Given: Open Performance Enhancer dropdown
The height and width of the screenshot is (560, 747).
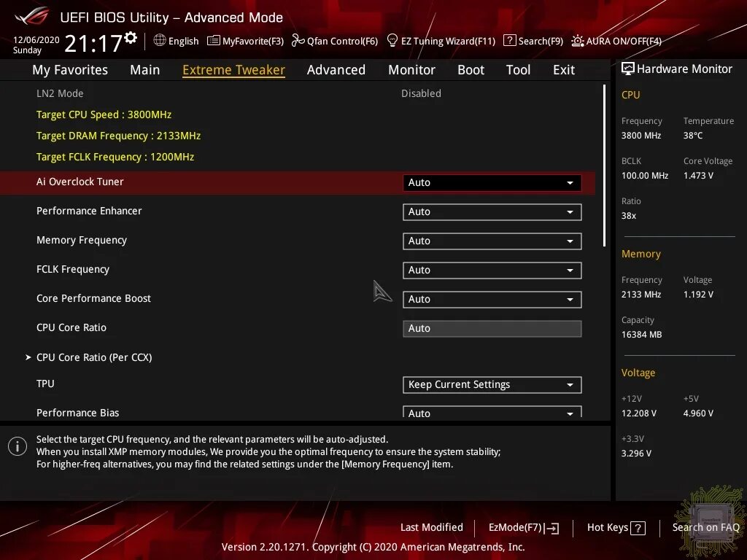Looking at the screenshot, I should click(492, 212).
